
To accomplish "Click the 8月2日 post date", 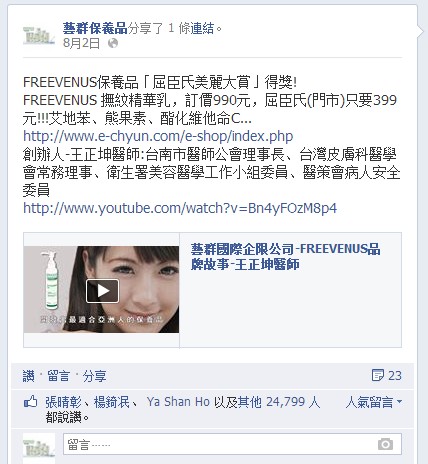I will click(x=81, y=43).
